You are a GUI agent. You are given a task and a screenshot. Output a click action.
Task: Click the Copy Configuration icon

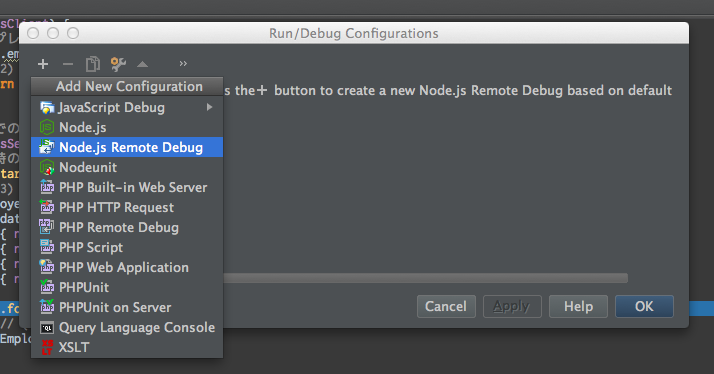93,64
